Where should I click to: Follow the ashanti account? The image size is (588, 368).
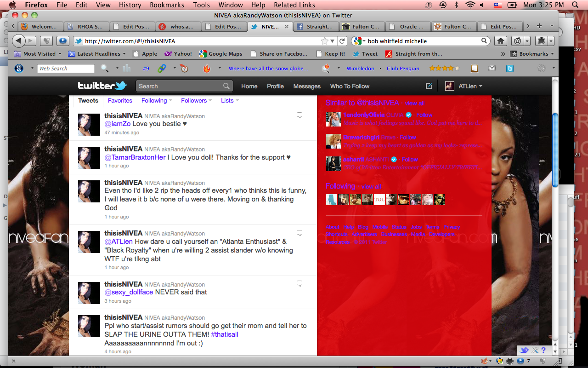pyautogui.click(x=409, y=160)
